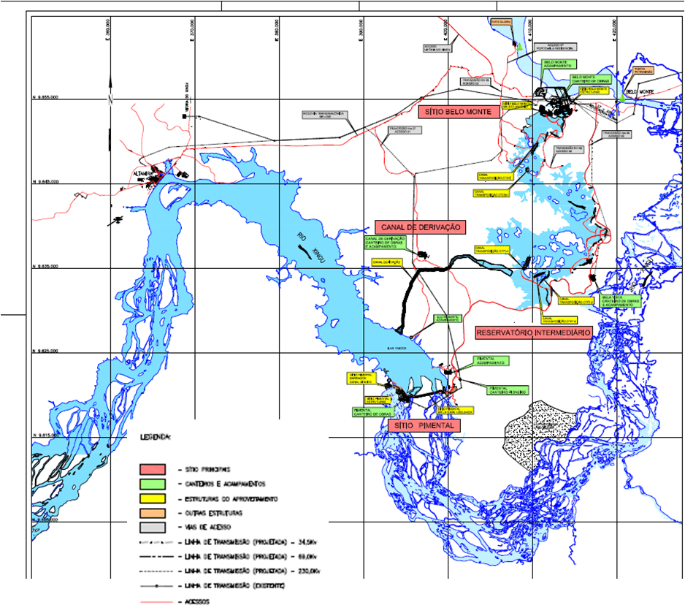Click the green 'PIMENTAL CANTEIRO DE OBRAS' label

coord(373,412)
